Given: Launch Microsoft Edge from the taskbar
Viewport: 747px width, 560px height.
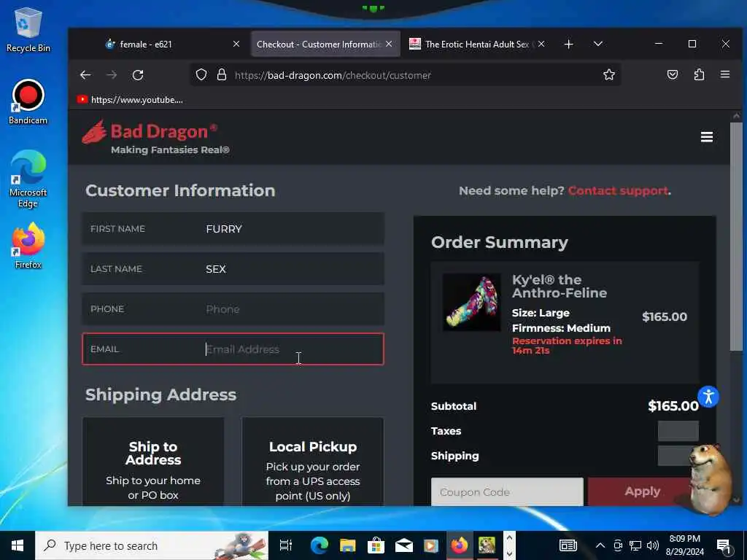Looking at the screenshot, I should tap(320, 545).
